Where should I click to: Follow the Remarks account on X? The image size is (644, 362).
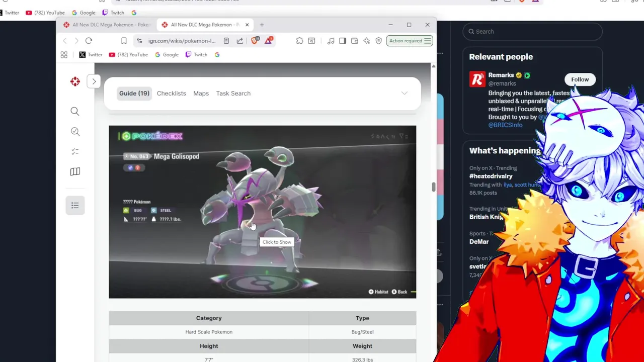[x=580, y=79]
